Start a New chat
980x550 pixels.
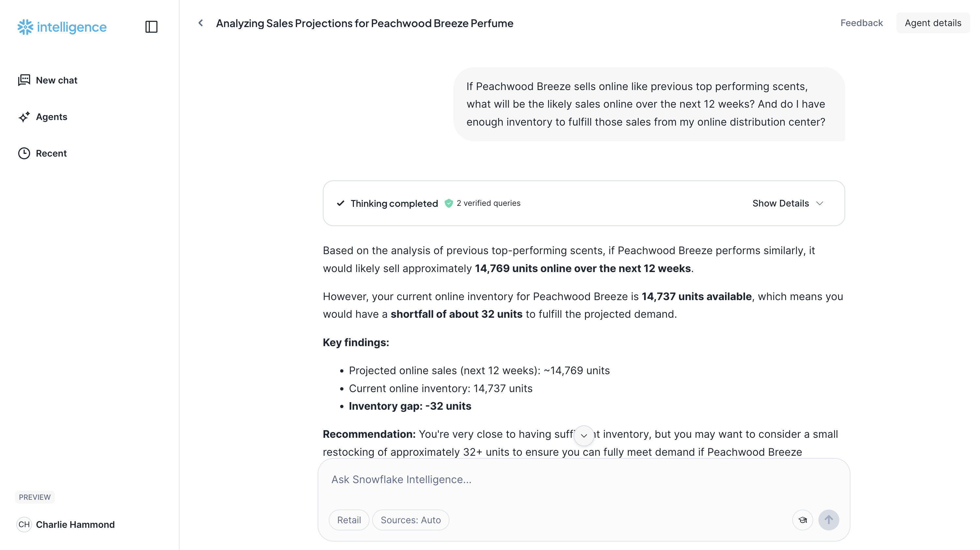(56, 80)
